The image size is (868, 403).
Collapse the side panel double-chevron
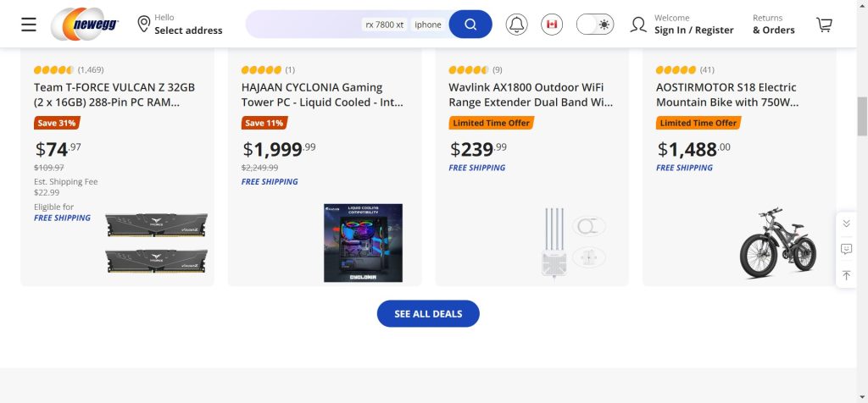[846, 224]
